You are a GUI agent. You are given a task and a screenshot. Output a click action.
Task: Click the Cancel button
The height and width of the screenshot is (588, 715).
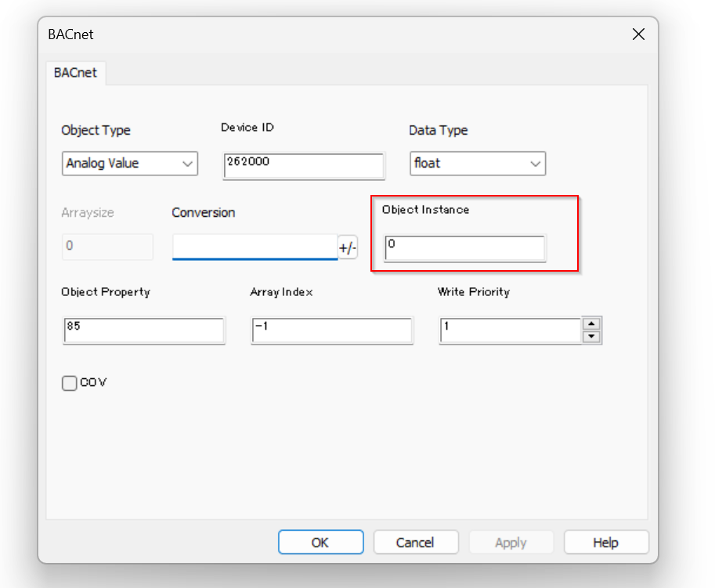415,543
